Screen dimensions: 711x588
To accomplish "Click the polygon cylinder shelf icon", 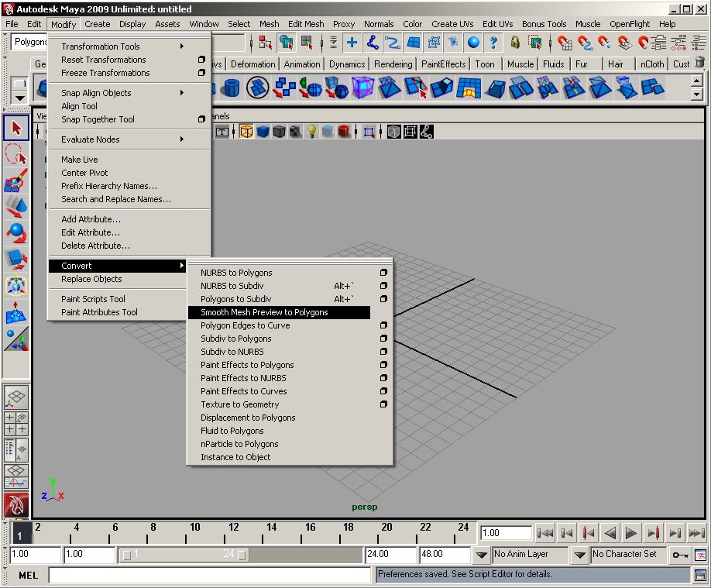I will [232, 87].
